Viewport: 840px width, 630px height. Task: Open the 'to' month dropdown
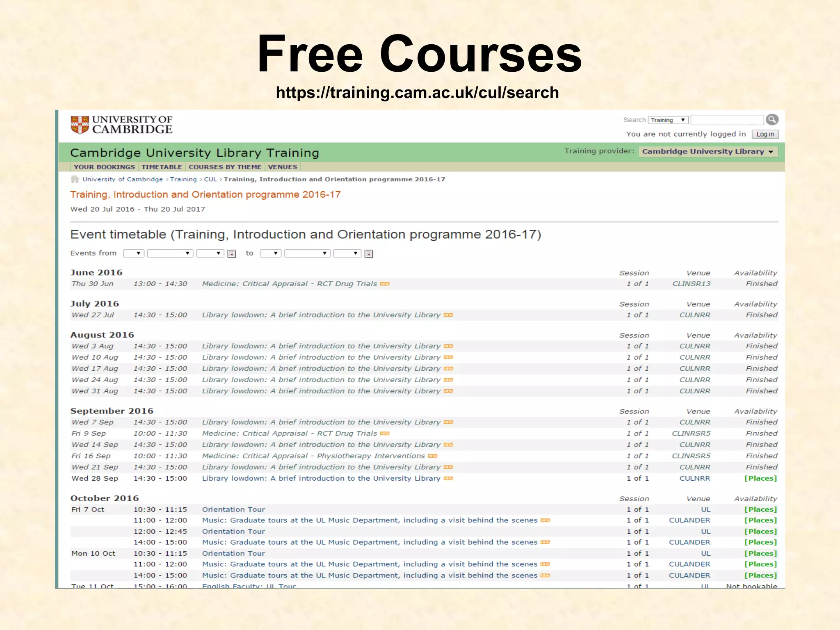(x=307, y=253)
